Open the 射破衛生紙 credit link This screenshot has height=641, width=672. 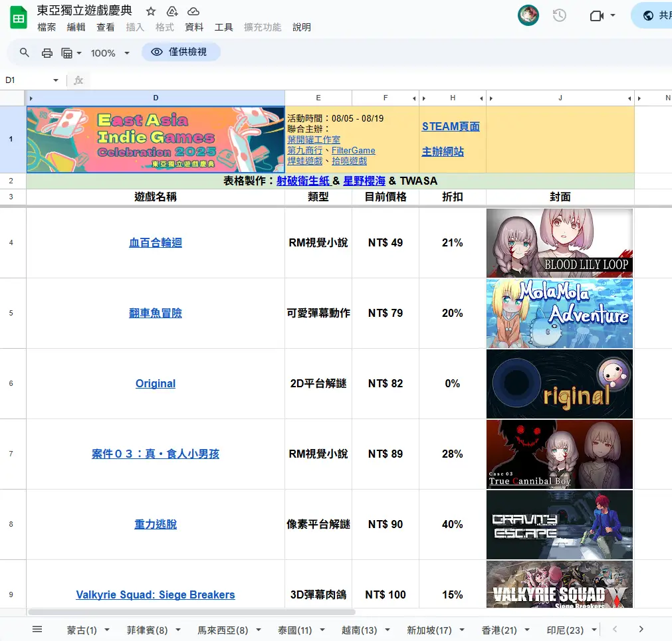(304, 181)
